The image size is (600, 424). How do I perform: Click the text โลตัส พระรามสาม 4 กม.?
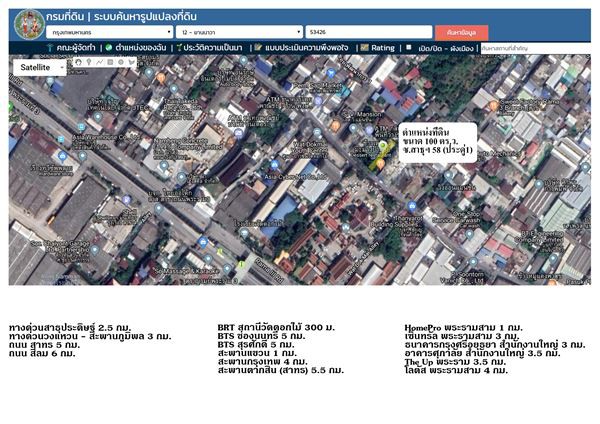point(456,370)
